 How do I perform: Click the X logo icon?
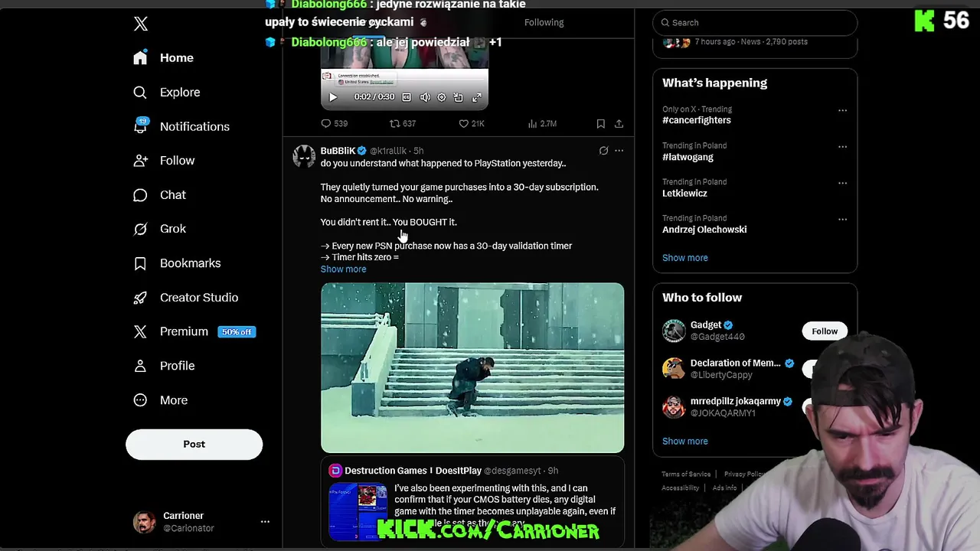pyautogui.click(x=141, y=24)
